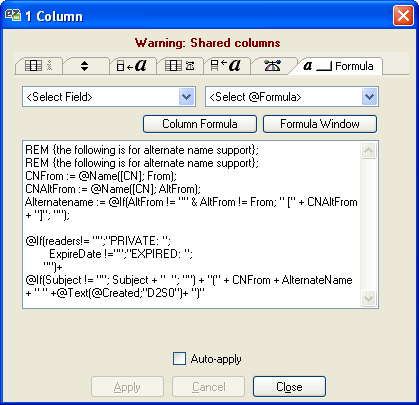Switch to the advanced beanie tab
419x405 pixels.
(x=273, y=66)
